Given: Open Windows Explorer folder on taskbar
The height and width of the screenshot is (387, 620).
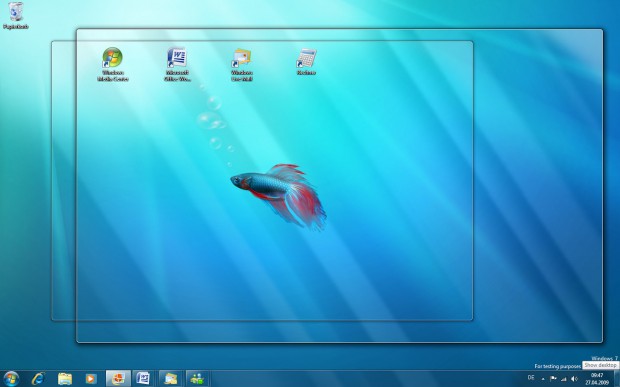Looking at the screenshot, I should pos(65,379).
